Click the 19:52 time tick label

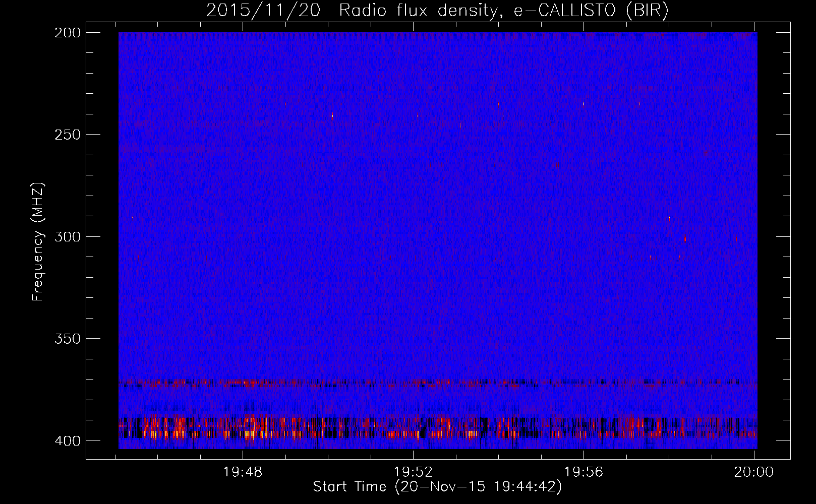(413, 472)
